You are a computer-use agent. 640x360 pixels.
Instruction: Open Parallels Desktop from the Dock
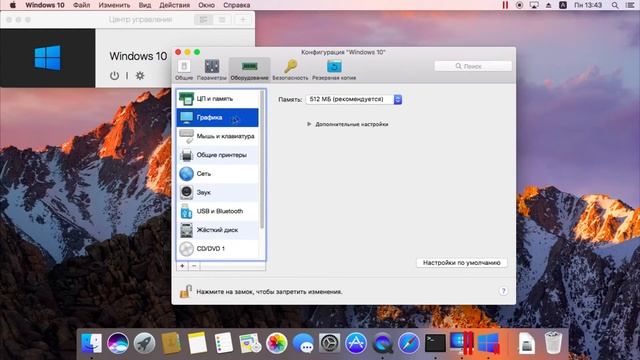[x=462, y=343]
